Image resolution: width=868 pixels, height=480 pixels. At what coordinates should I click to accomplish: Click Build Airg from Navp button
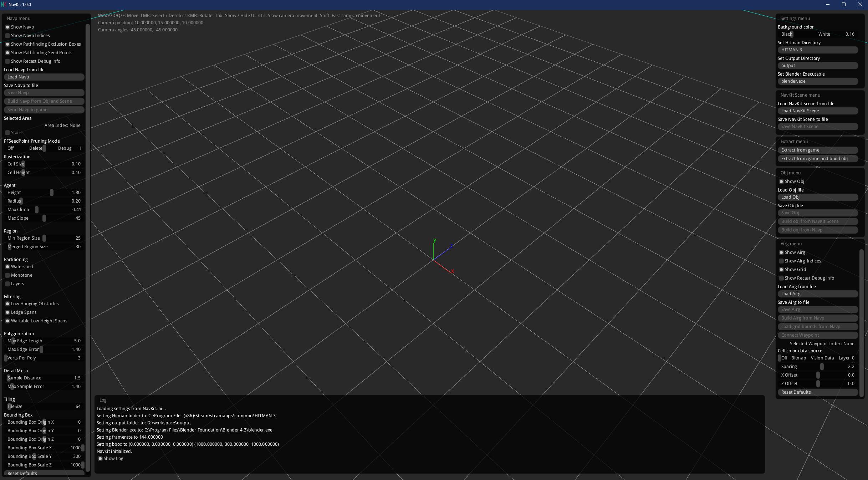point(818,318)
